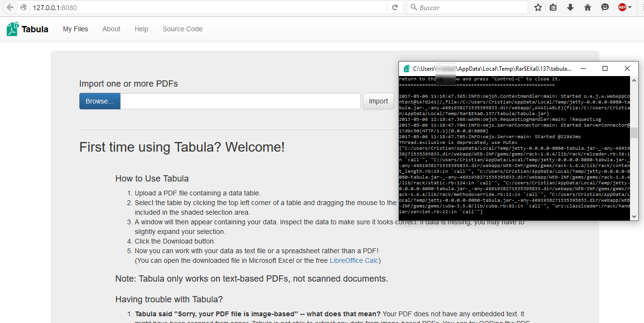Screen dimensions: 644x323
Task: Click the console scrollbar down arrow
Action: [634, 217]
